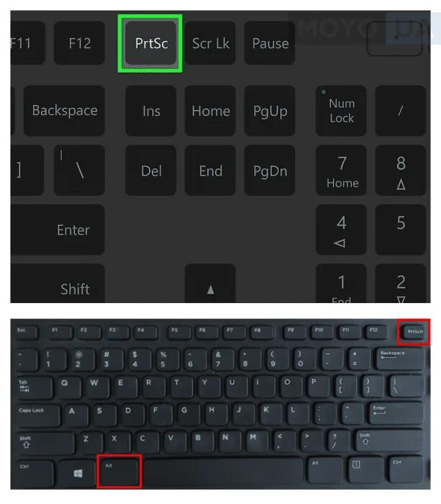Click the spacebar on the laptop keyboard
The width and height of the screenshot is (441, 504).
click(223, 471)
